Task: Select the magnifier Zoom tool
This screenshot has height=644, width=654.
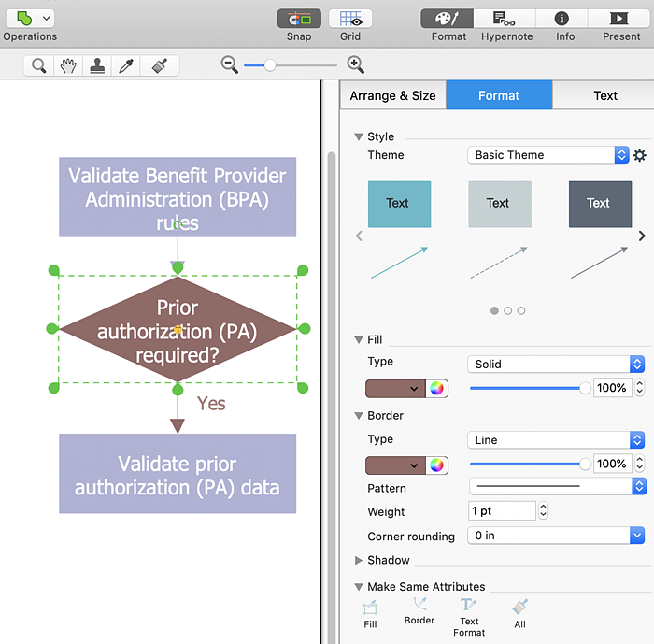Action: (x=39, y=65)
